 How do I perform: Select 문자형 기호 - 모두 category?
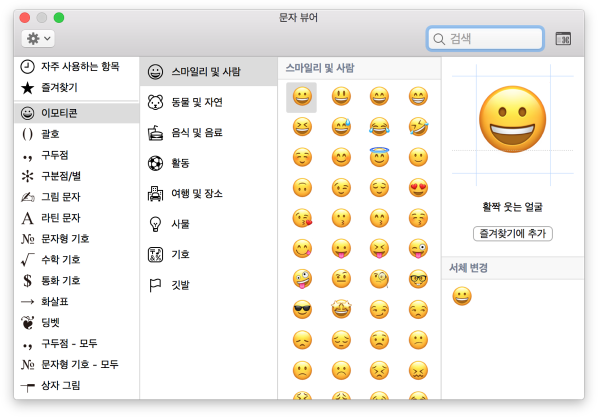[x=76, y=365]
